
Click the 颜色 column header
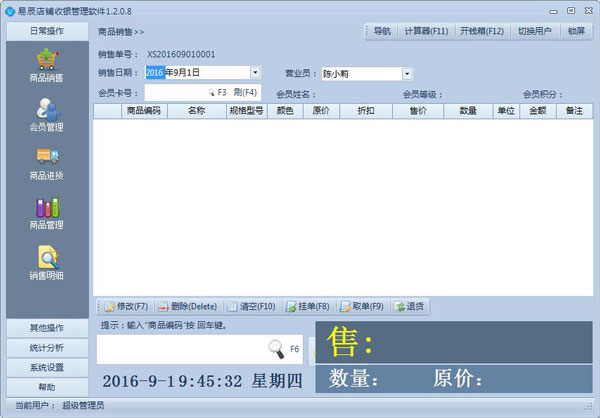[x=285, y=111]
